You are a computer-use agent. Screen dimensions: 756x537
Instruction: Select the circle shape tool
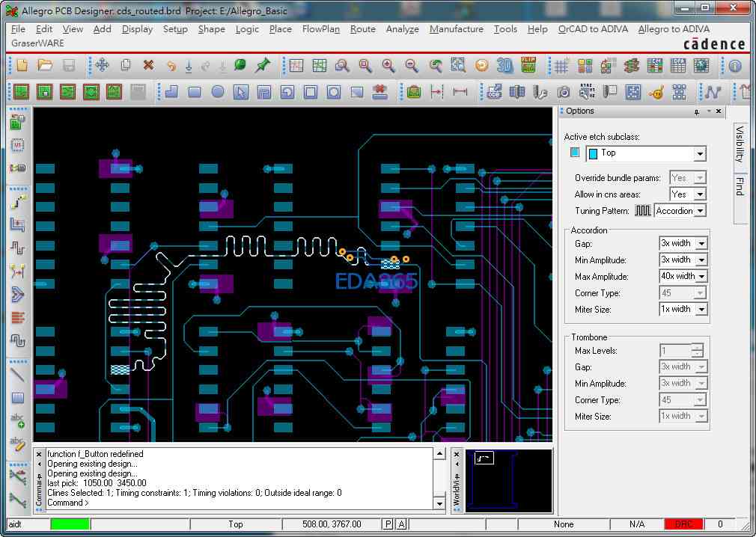pyautogui.click(x=217, y=92)
